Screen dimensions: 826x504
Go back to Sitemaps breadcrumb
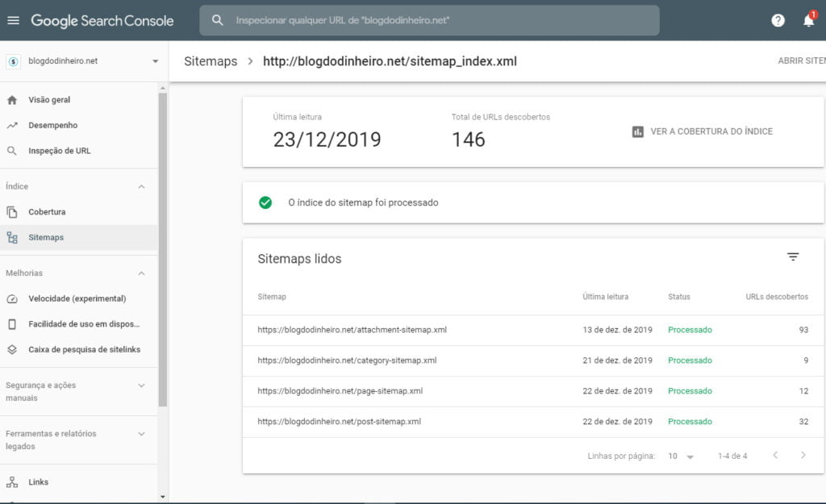click(211, 61)
